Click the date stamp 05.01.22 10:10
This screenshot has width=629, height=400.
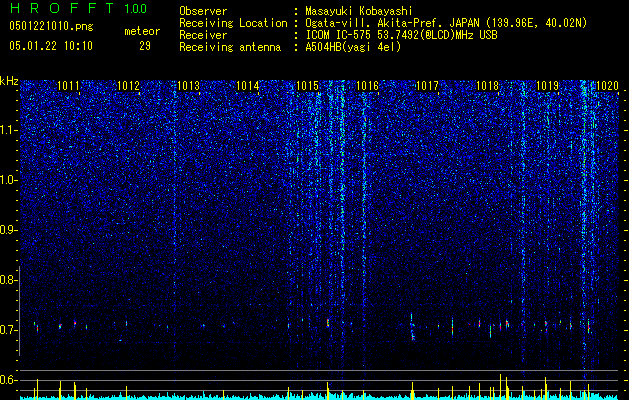(51, 46)
